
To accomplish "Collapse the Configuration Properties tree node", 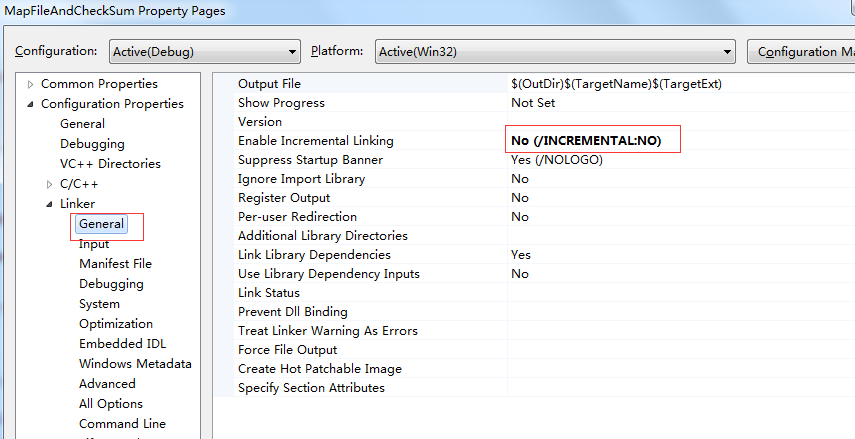I will coord(31,104).
